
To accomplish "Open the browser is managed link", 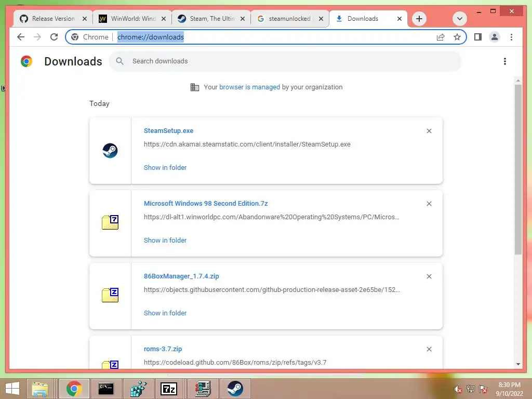I will point(249,87).
